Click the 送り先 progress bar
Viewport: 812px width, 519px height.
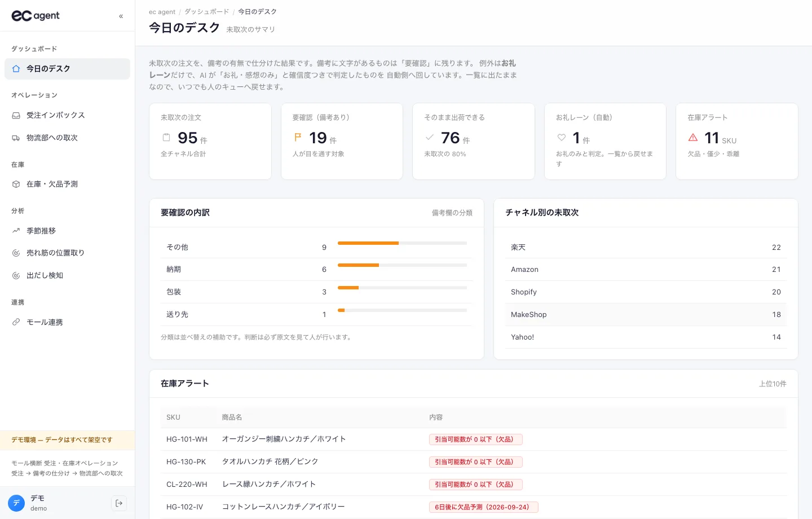coord(402,310)
